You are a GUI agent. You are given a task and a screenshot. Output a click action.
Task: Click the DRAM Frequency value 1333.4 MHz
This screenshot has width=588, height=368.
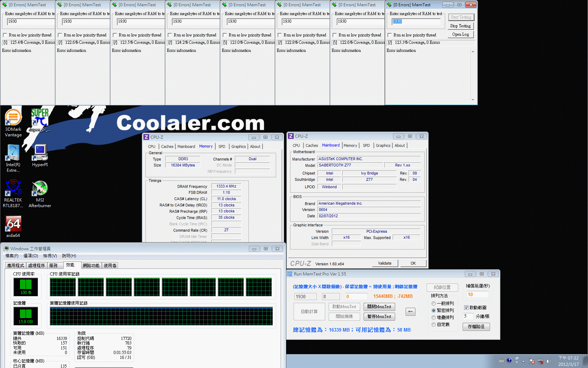pyautogui.click(x=226, y=186)
